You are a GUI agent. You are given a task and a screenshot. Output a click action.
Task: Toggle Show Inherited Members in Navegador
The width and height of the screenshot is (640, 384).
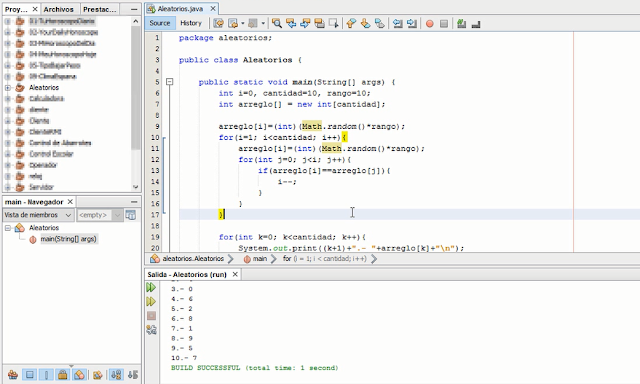click(13, 374)
